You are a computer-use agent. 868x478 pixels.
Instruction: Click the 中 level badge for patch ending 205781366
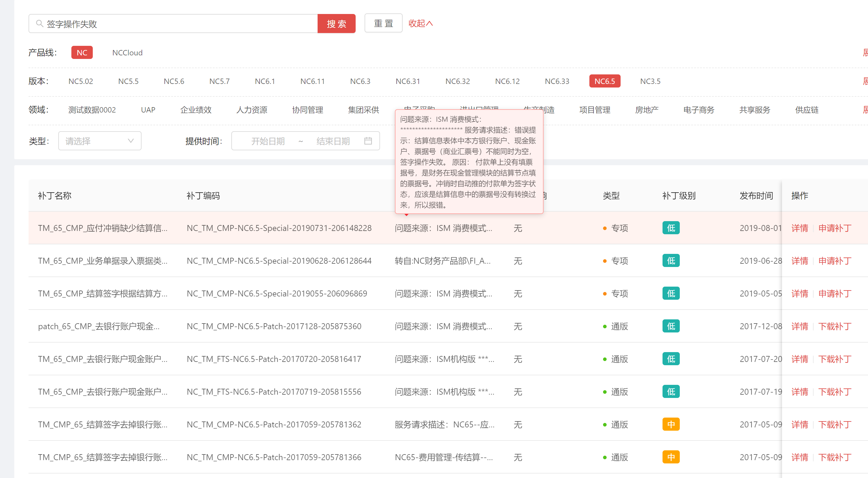671,457
